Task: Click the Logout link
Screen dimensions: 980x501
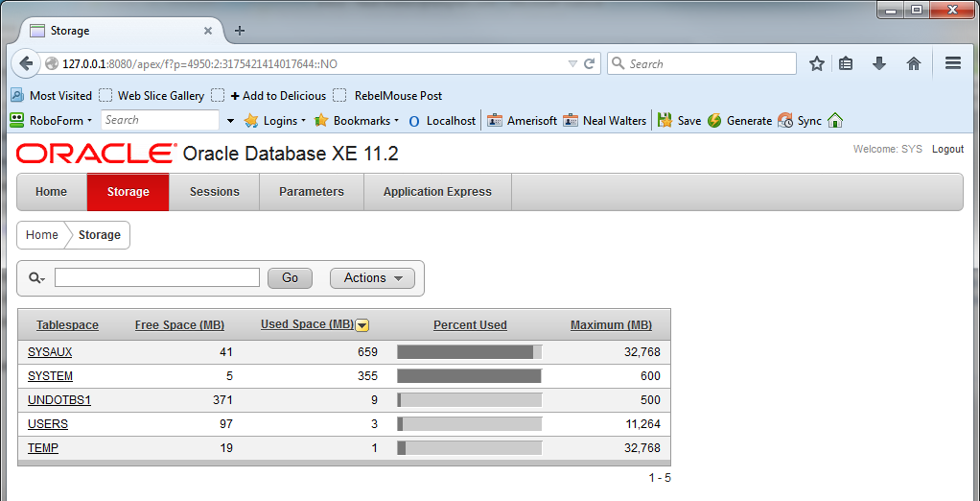Action: (948, 149)
